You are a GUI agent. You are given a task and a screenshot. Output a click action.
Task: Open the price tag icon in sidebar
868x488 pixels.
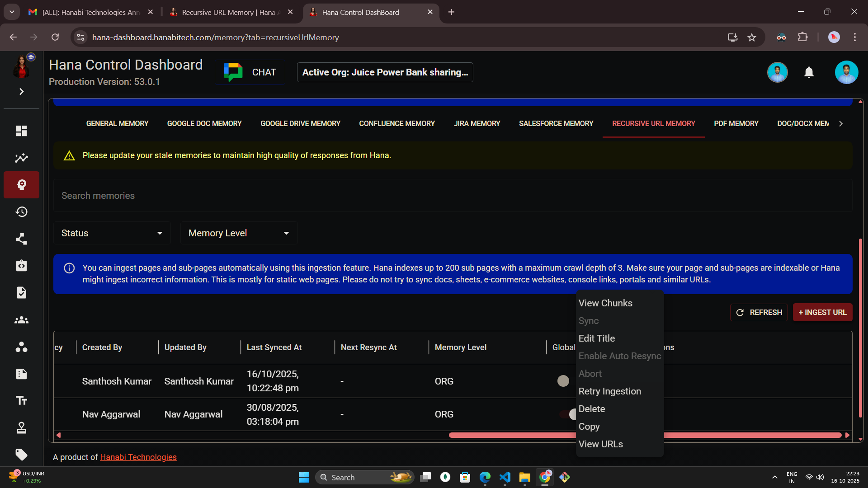[x=21, y=454]
